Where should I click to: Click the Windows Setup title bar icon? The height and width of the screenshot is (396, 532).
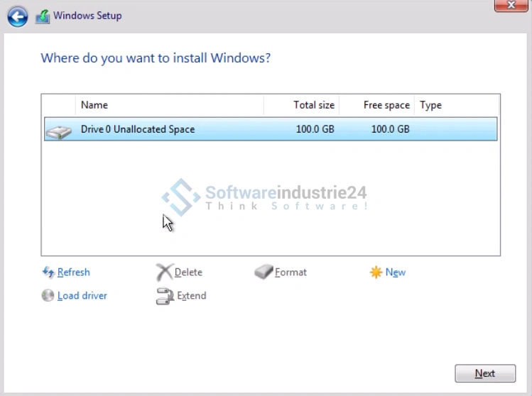(x=43, y=16)
